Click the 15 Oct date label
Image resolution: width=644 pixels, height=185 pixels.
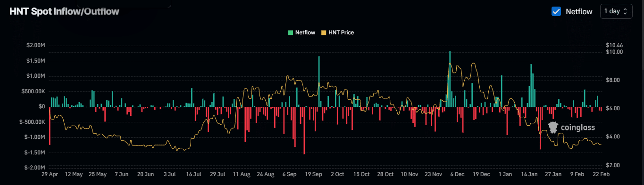point(361,174)
